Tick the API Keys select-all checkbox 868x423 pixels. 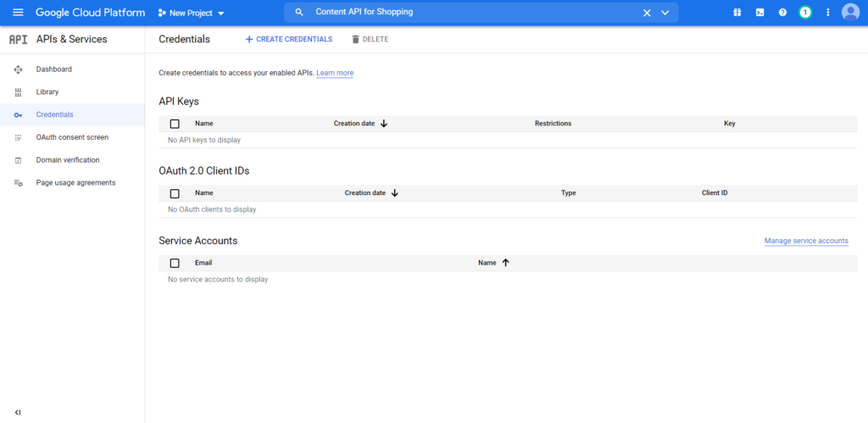tap(175, 124)
